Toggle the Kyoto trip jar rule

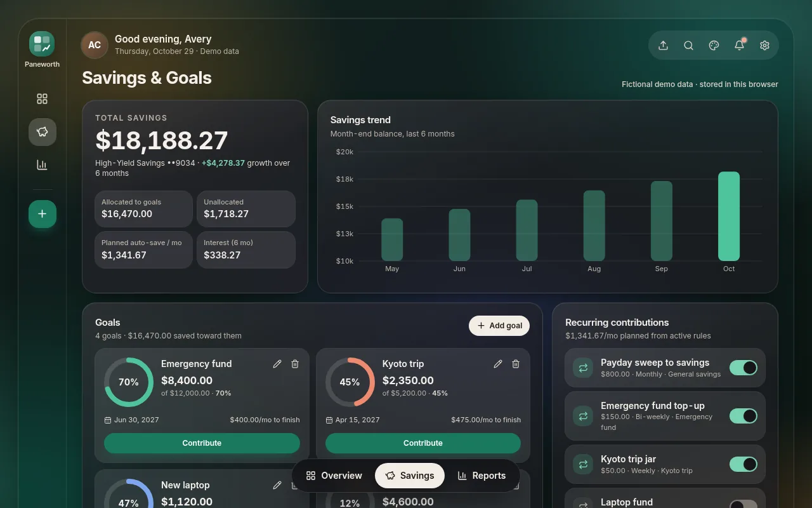743,464
